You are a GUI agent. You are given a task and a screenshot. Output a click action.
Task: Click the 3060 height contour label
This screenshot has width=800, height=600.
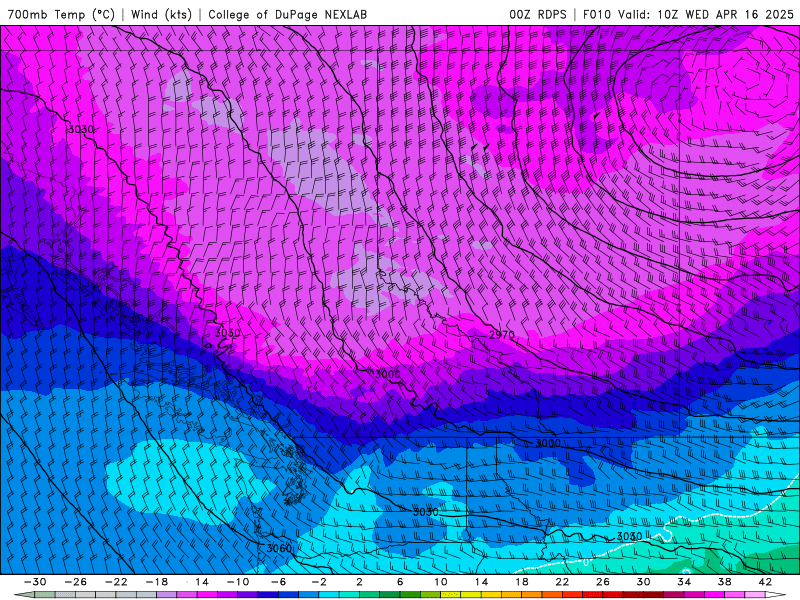tap(279, 548)
